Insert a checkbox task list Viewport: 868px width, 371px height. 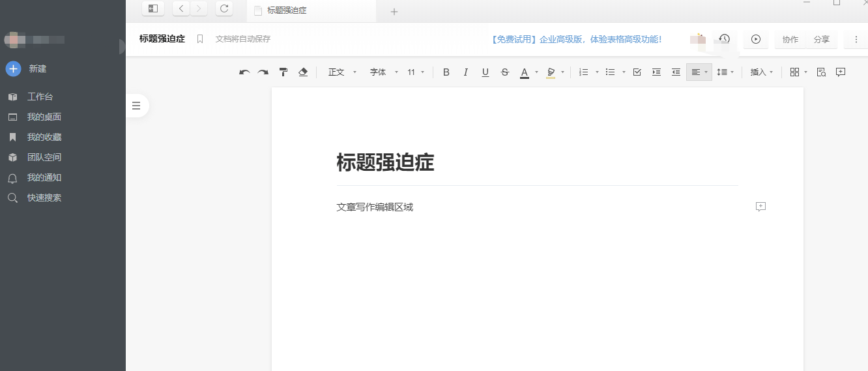(x=637, y=72)
